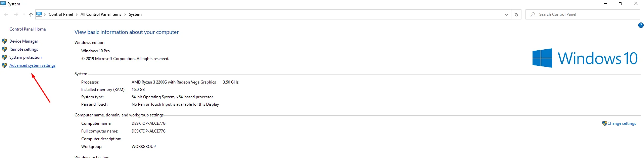
Task: Expand the recent locations dropdown arrow
Action: 24,14
